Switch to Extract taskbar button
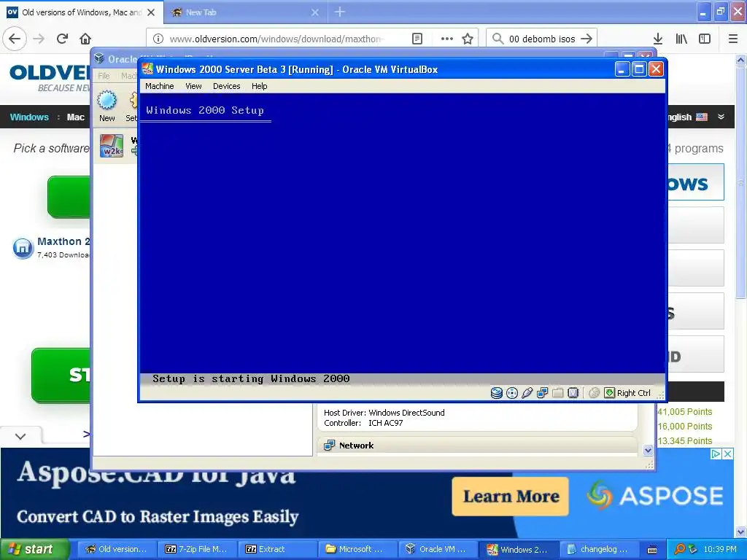Viewport: 747px width, 560px height. [276, 549]
